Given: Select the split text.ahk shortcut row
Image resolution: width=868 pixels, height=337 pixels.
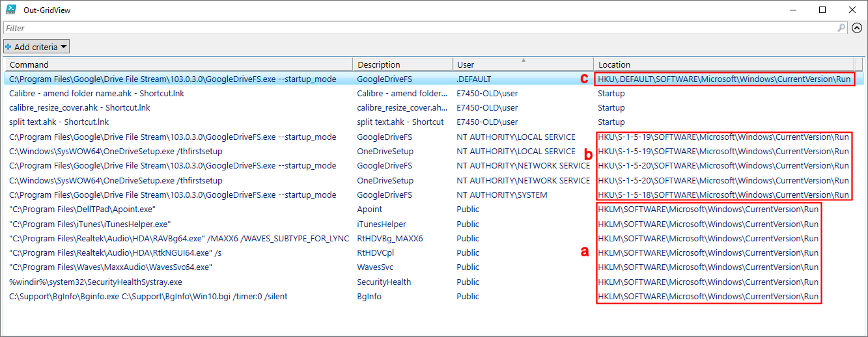Looking at the screenshot, I should point(59,122).
